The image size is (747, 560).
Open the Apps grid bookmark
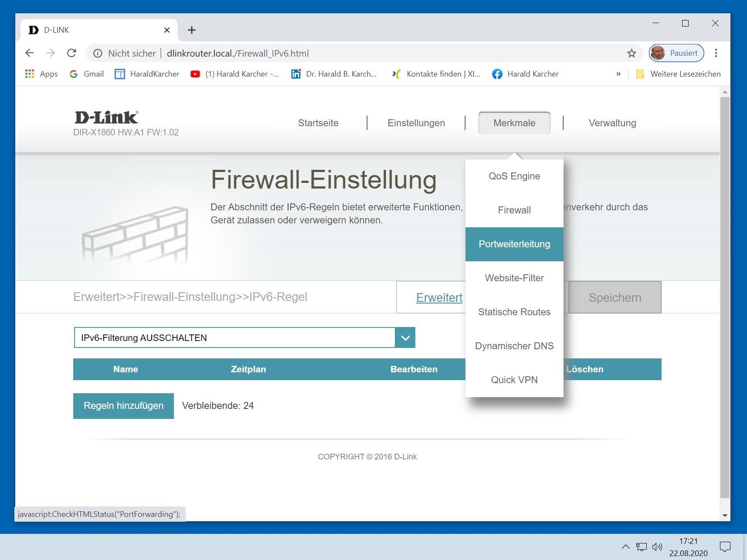(x=41, y=74)
